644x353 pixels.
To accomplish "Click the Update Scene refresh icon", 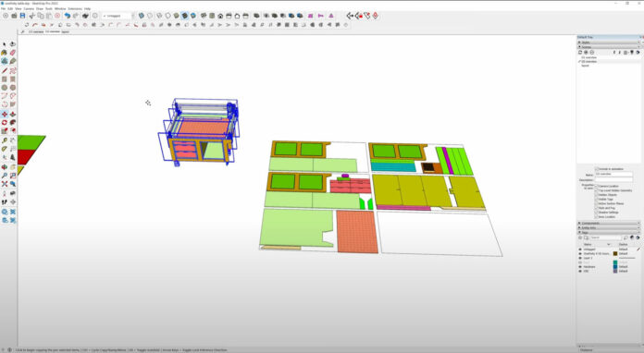I will tap(580, 53).
